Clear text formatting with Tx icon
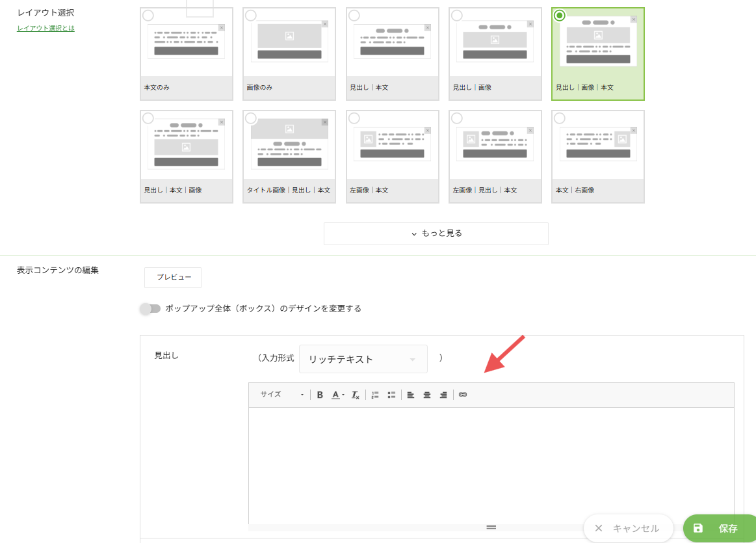Screen dimensions: 756x543 356,395
